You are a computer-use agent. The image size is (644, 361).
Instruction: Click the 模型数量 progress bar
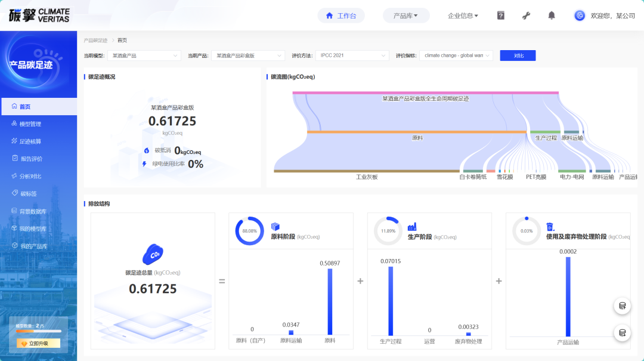[x=38, y=332]
